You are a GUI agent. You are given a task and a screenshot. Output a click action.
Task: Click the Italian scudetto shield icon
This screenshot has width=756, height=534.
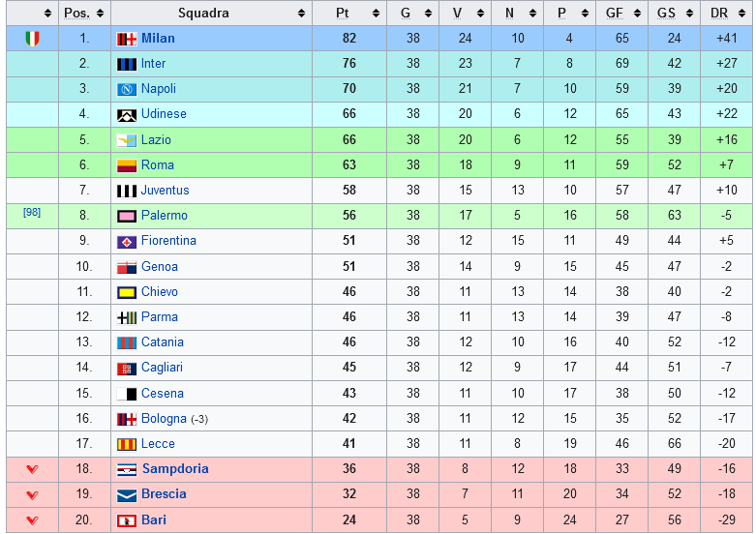click(32, 39)
